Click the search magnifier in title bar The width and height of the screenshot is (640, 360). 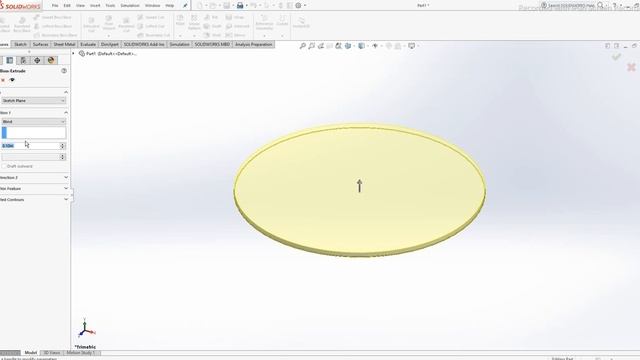pos(600,5)
